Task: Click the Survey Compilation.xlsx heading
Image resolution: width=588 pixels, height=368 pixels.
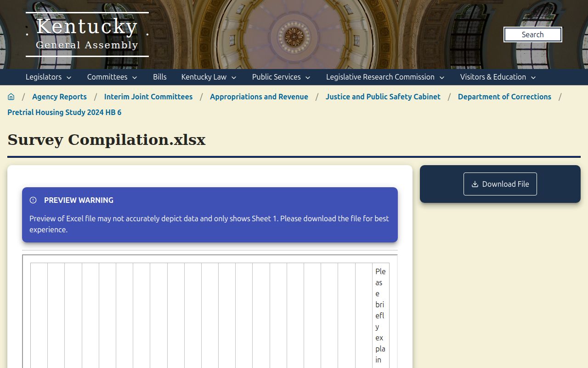Action: pyautogui.click(x=107, y=140)
